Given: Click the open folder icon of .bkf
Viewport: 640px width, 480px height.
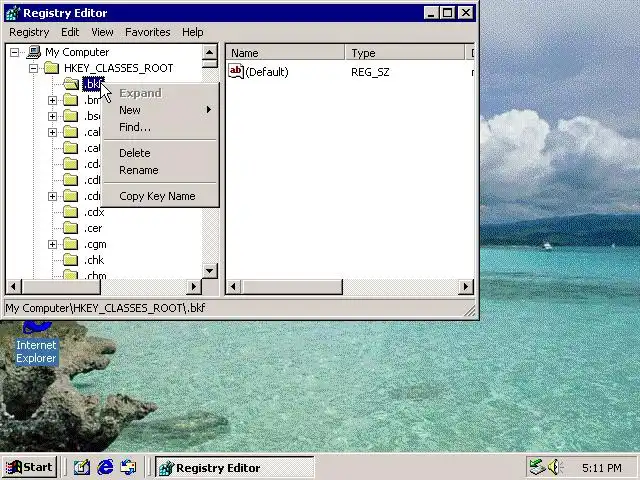Looking at the screenshot, I should (x=71, y=84).
